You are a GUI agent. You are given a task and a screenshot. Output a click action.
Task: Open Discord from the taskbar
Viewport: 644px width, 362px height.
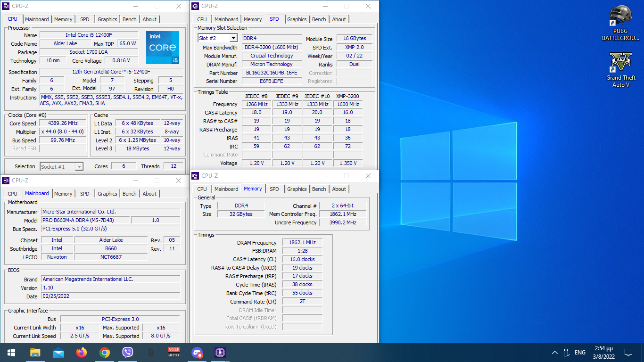click(197, 353)
